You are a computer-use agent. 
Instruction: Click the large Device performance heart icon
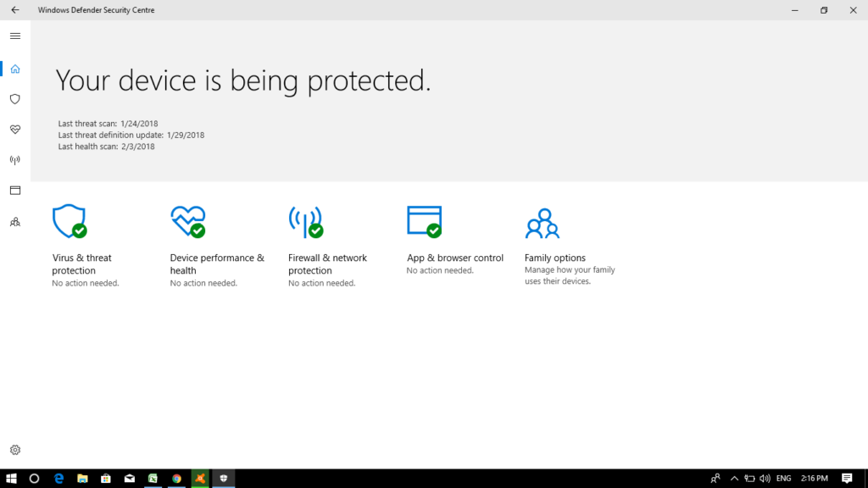[188, 221]
